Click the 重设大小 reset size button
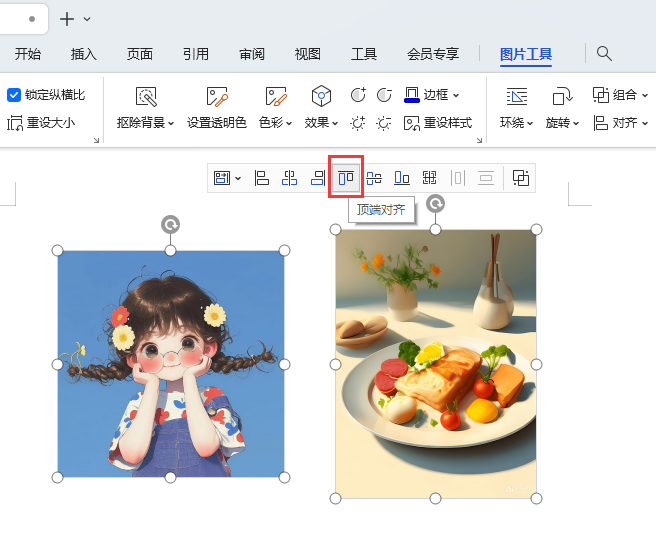The image size is (656, 560). coord(41,123)
